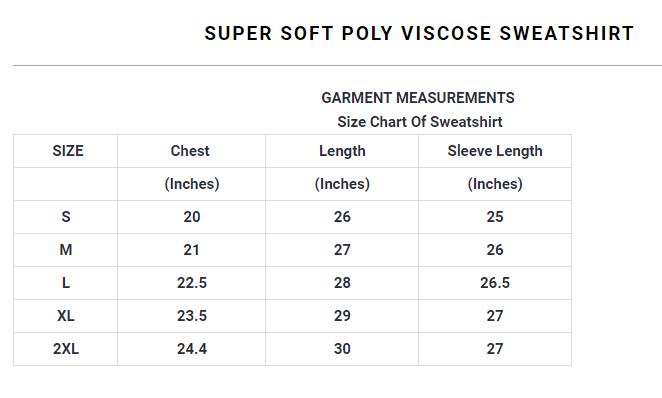Select the length value 28 cell
This screenshot has width=662, height=398.
(342, 283)
